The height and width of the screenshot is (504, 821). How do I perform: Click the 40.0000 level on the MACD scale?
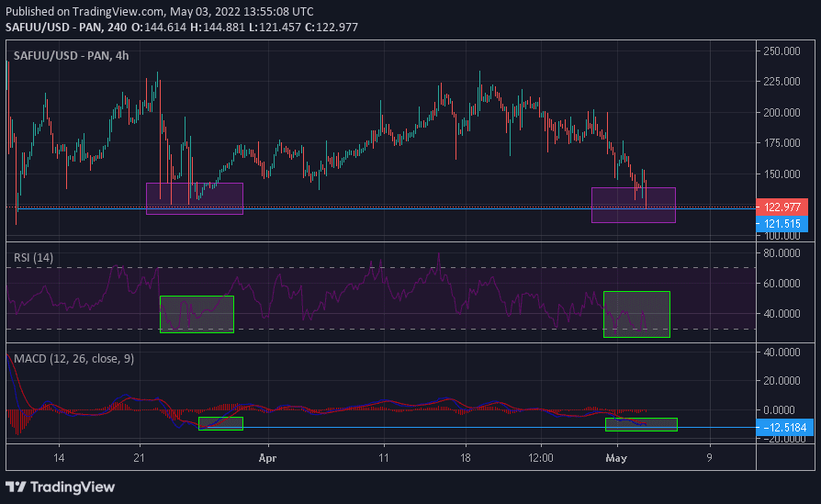pos(783,353)
